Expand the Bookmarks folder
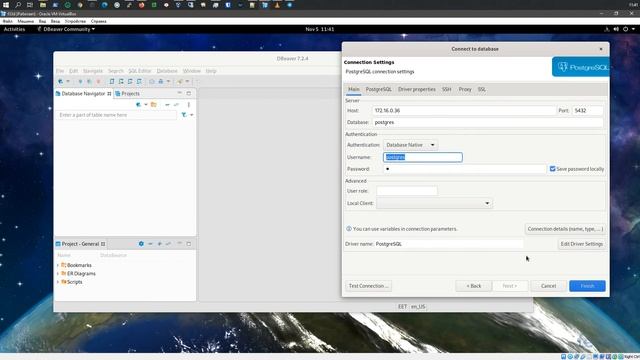The height and width of the screenshot is (360, 640). click(x=58, y=265)
